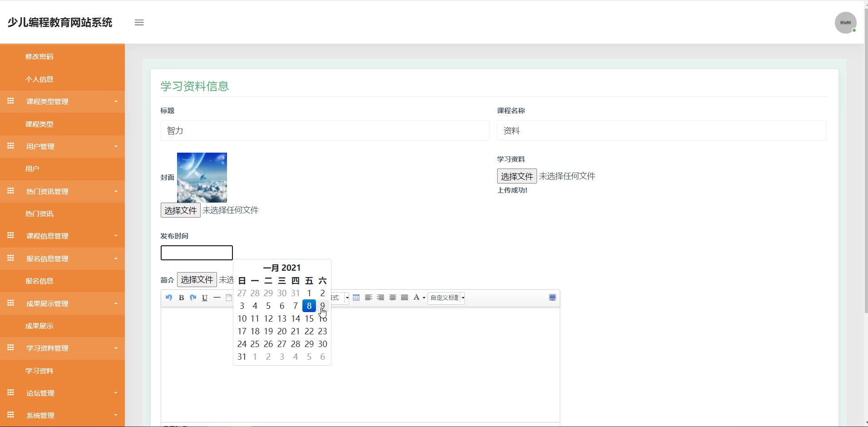
Task: Open 成果展示 submenu item
Action: 39,326
